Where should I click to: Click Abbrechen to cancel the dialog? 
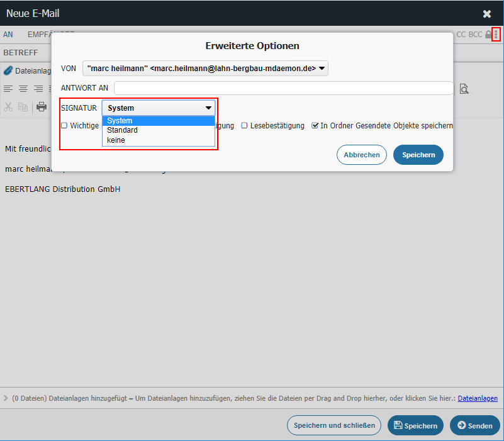click(361, 155)
